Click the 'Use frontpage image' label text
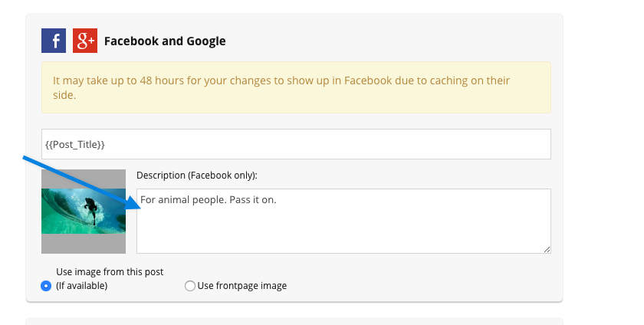Image resolution: width=644 pixels, height=325 pixels. pyautogui.click(x=242, y=286)
